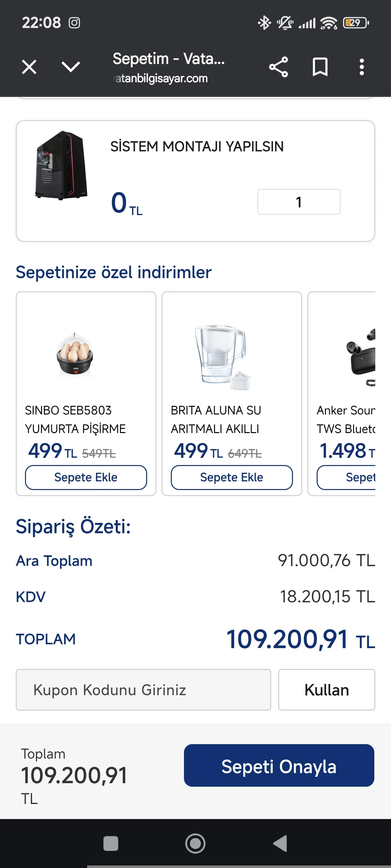Add Sinbo SEB5803 to cart
391x868 pixels.
coord(86,477)
